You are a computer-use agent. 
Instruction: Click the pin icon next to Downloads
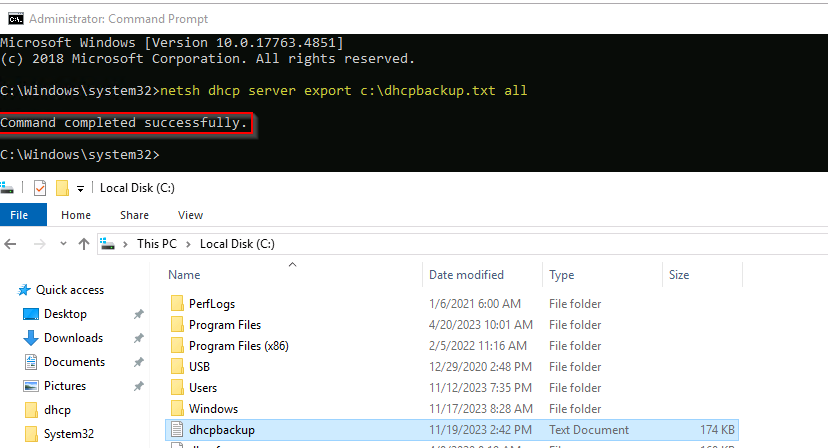tap(138, 338)
